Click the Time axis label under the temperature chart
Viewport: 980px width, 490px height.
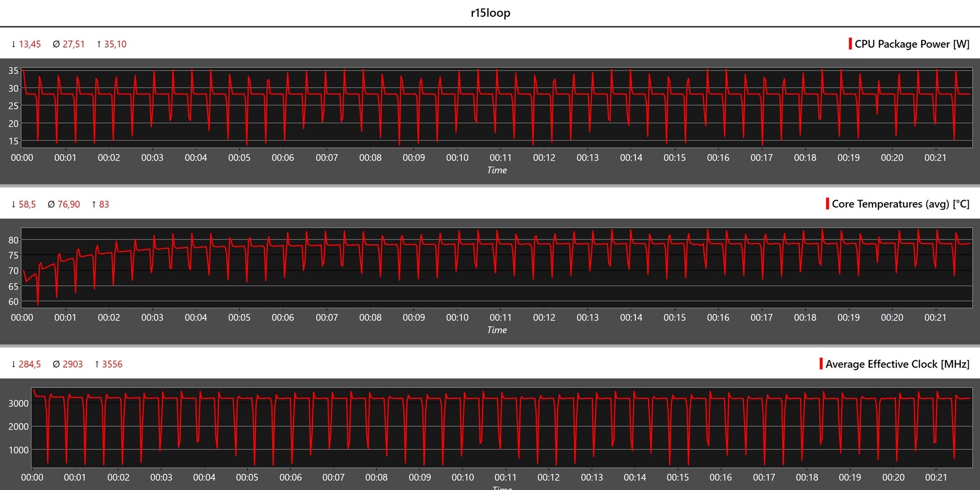497,330
